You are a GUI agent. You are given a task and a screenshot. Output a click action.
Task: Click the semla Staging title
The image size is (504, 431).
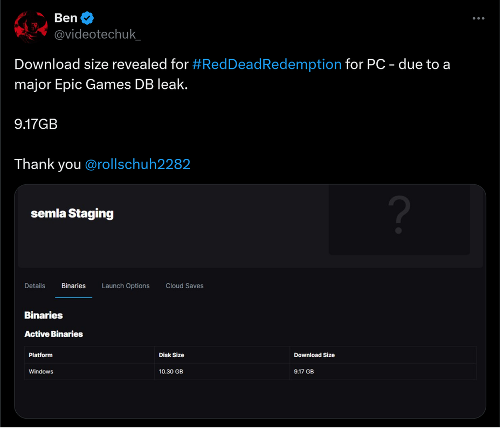tap(72, 213)
